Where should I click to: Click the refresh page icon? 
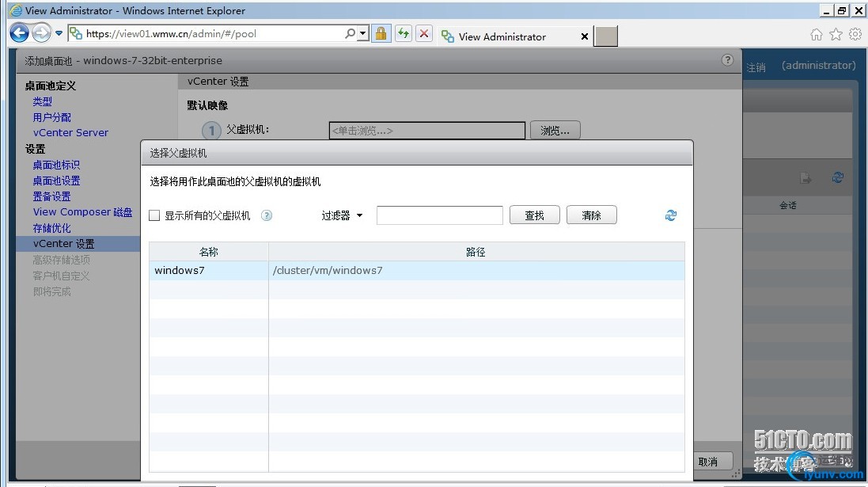point(403,34)
